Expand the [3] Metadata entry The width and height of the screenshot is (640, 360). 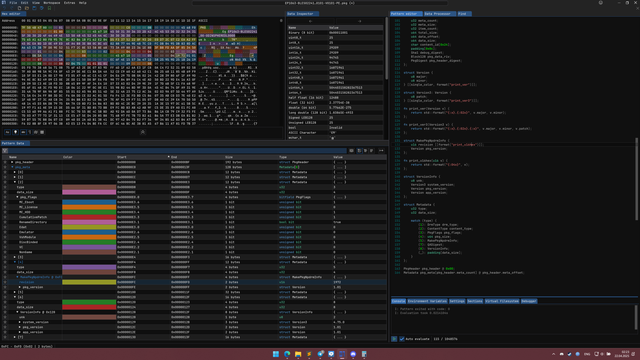[15, 257]
